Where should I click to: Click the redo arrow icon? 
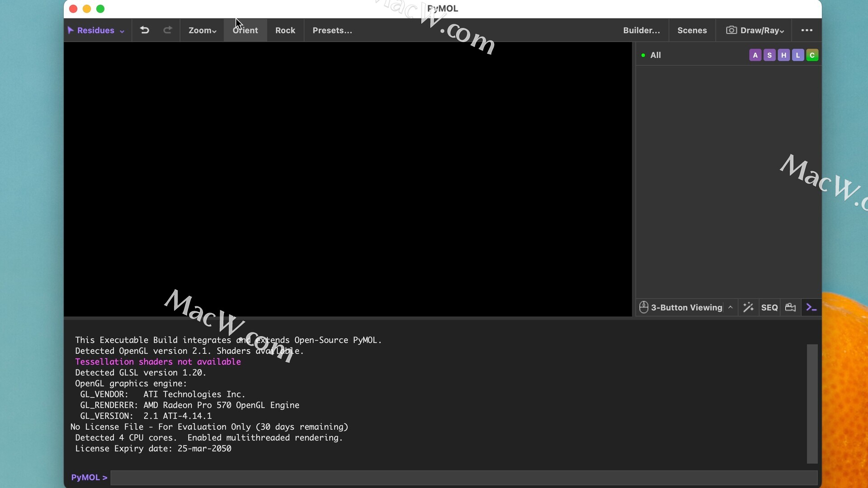[168, 30]
